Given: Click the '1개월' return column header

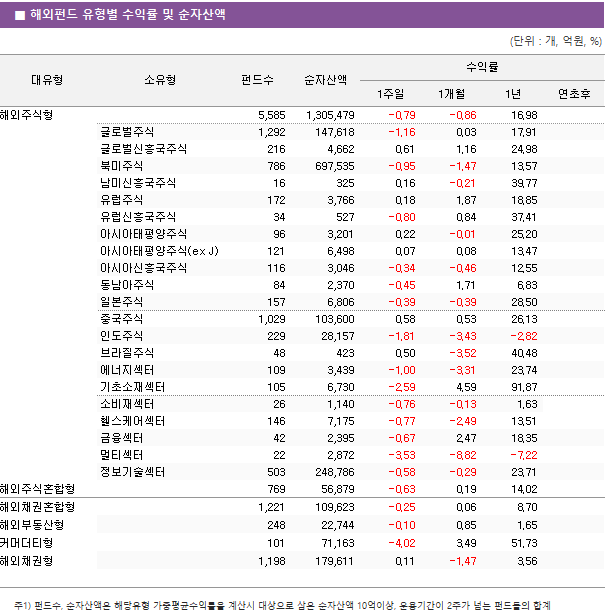Looking at the screenshot, I should coord(451,94).
